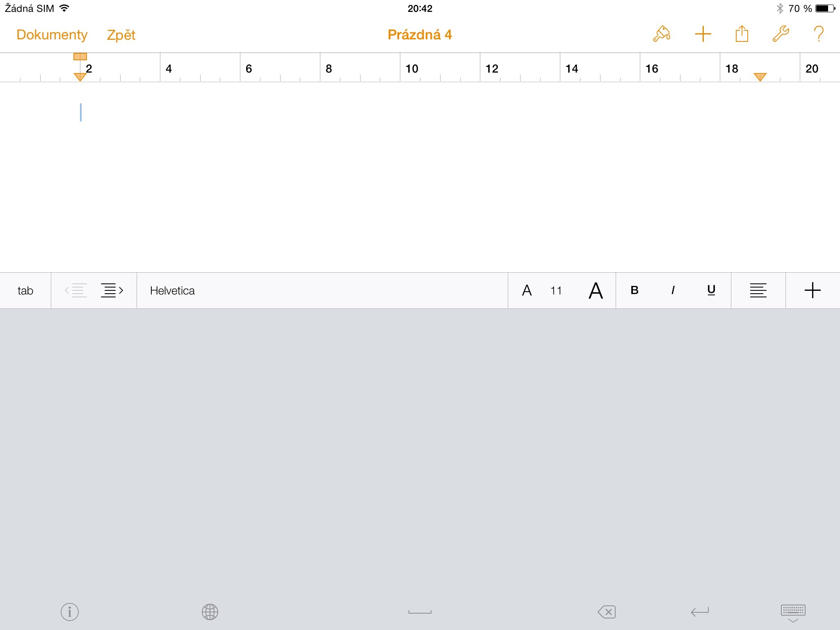Open the Helvetica font picker
840x630 pixels.
point(172,290)
